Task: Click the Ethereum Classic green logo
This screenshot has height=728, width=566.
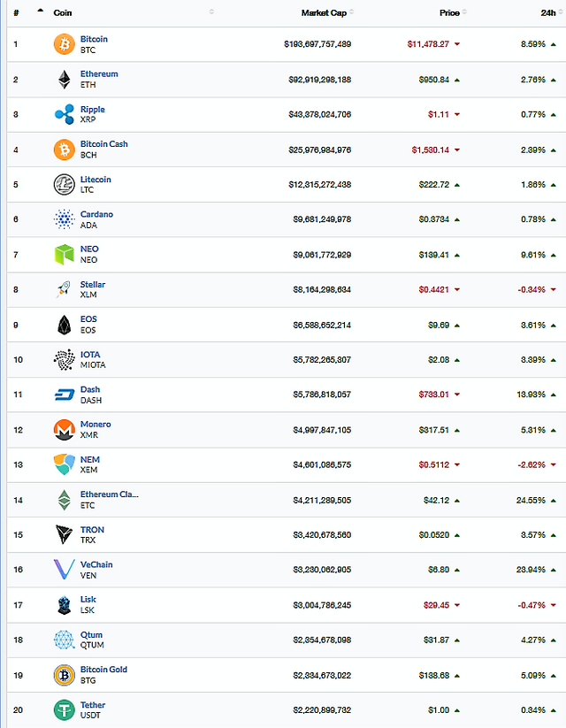Action: 64,500
